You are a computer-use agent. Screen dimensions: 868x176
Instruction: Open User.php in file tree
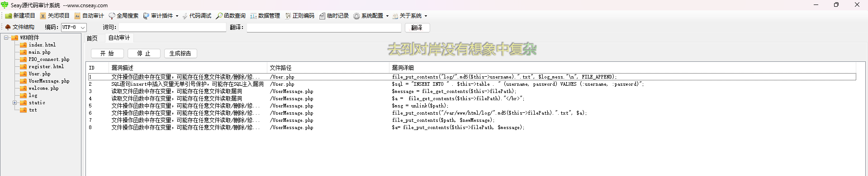coord(39,74)
